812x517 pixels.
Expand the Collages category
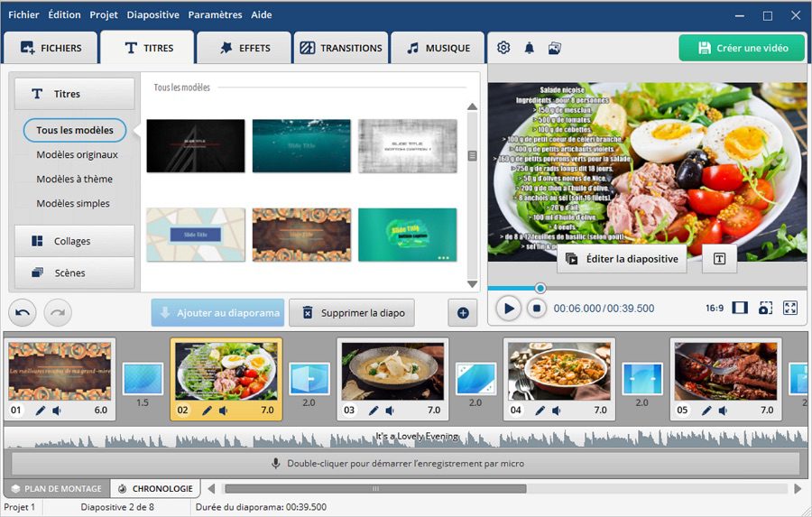pos(74,241)
